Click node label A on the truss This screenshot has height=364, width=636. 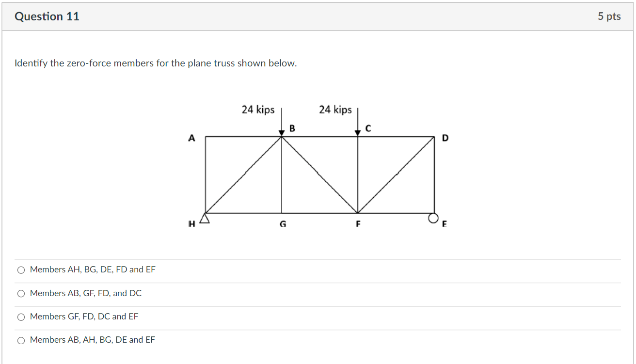pyautogui.click(x=192, y=138)
